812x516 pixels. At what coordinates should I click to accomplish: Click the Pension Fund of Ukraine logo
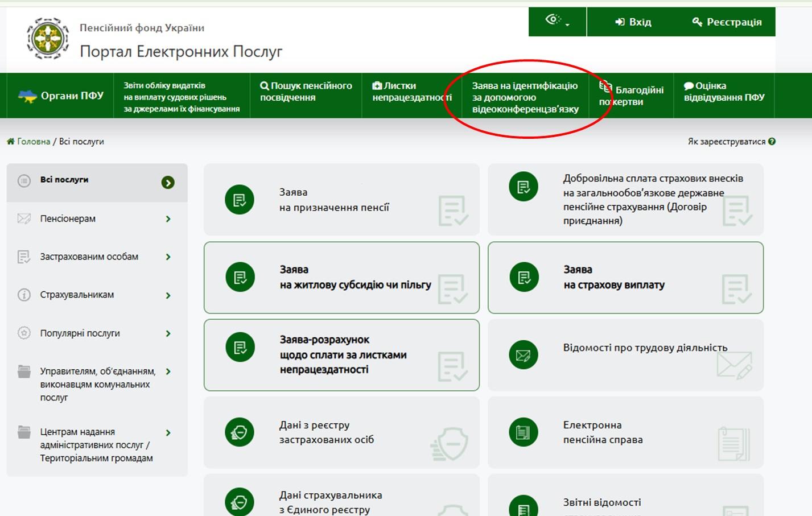coord(48,39)
